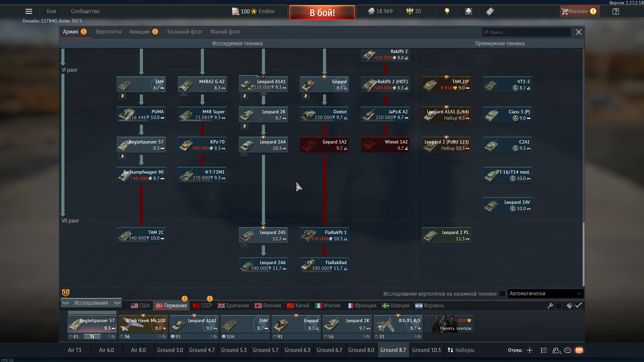Select the FlaRakRad vehicle card
The height and width of the screenshot is (362, 644).
[x=324, y=265]
